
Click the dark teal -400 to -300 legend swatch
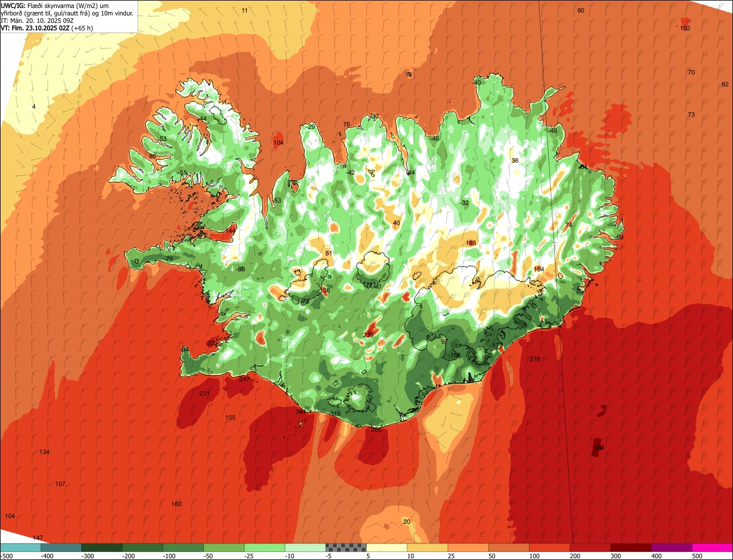point(61,547)
